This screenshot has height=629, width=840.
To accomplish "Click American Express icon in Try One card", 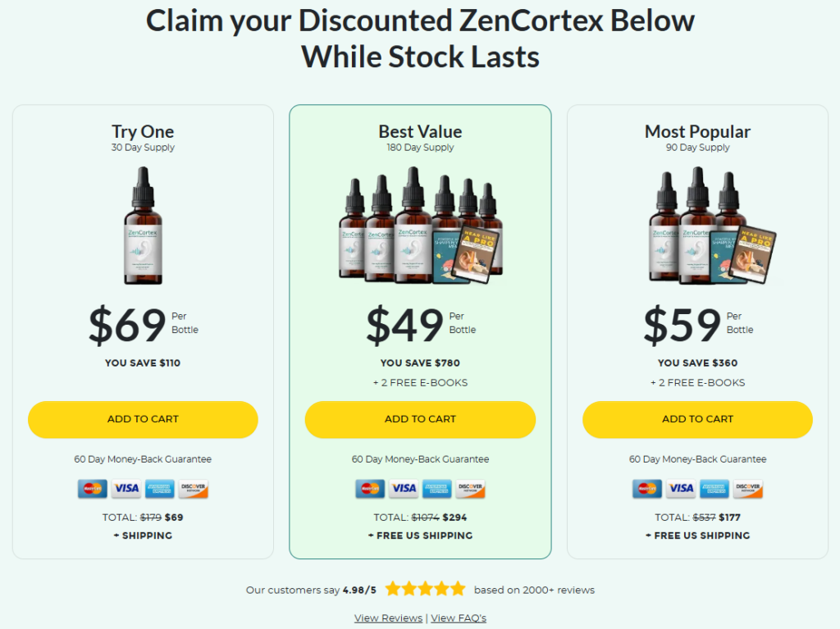I will pyautogui.click(x=160, y=489).
